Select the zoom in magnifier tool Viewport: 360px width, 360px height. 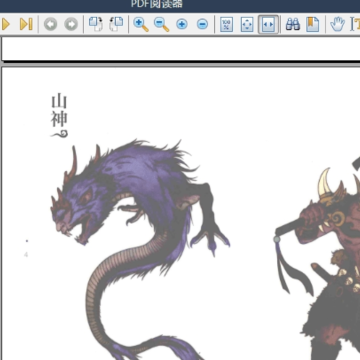[141, 24]
